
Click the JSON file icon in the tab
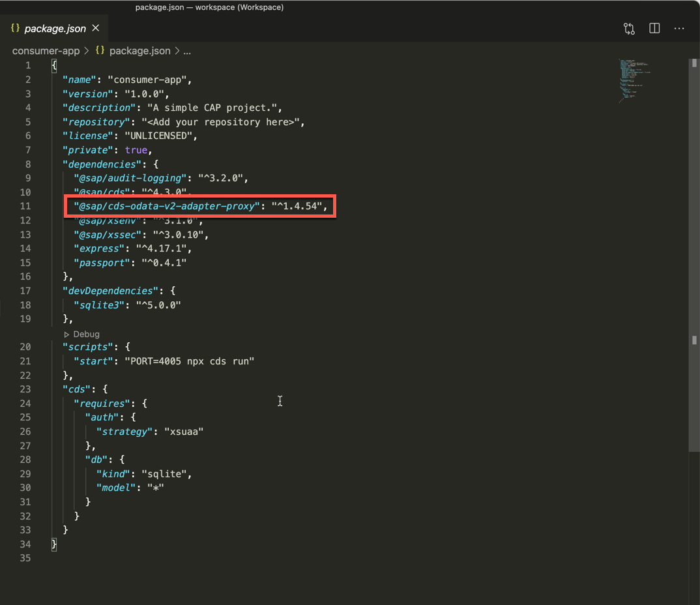(x=16, y=28)
